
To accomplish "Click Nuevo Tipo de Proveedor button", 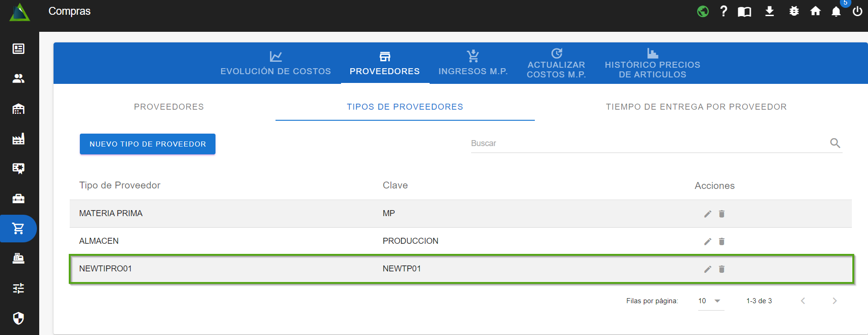I will pyautogui.click(x=148, y=144).
